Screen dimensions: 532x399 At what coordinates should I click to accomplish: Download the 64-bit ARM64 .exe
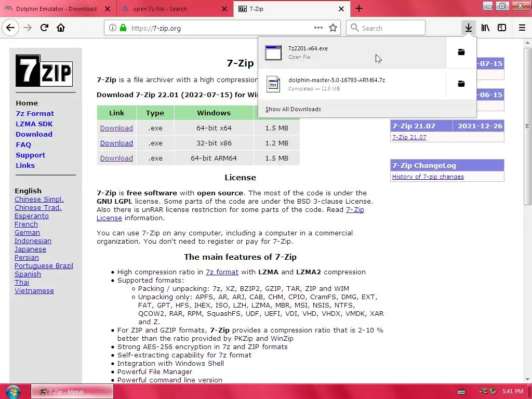(x=116, y=158)
